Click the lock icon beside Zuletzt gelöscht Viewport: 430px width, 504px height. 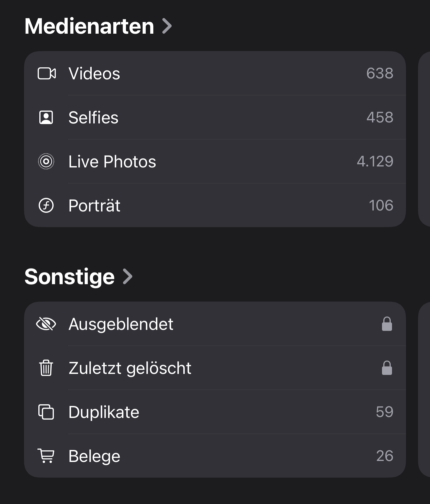[387, 368]
